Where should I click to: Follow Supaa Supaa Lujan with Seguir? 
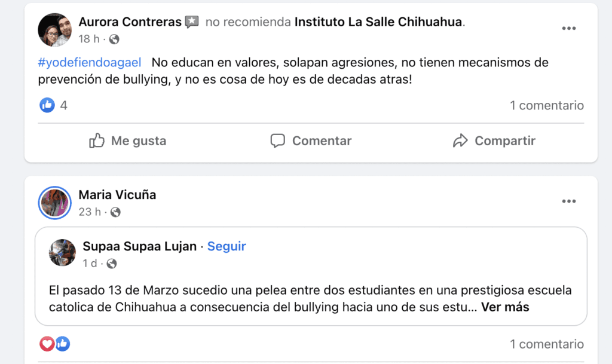[227, 246]
